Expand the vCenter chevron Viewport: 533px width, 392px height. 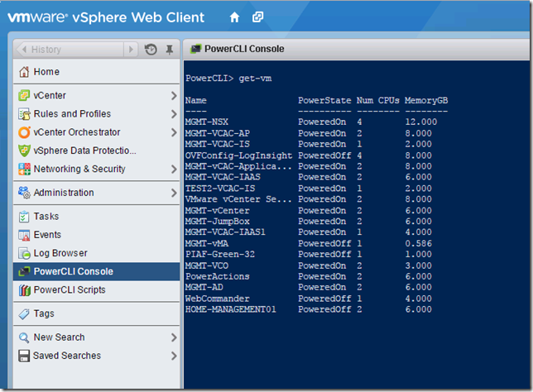pos(174,95)
